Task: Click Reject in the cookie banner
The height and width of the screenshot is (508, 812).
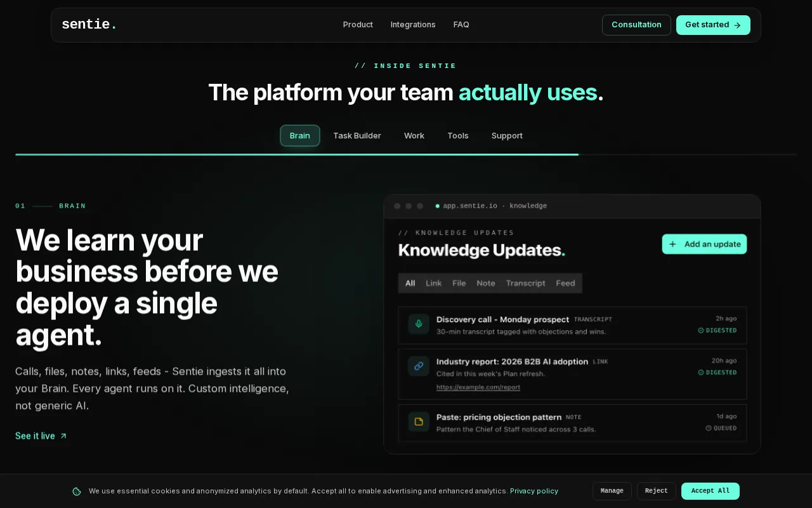Action: tap(657, 491)
